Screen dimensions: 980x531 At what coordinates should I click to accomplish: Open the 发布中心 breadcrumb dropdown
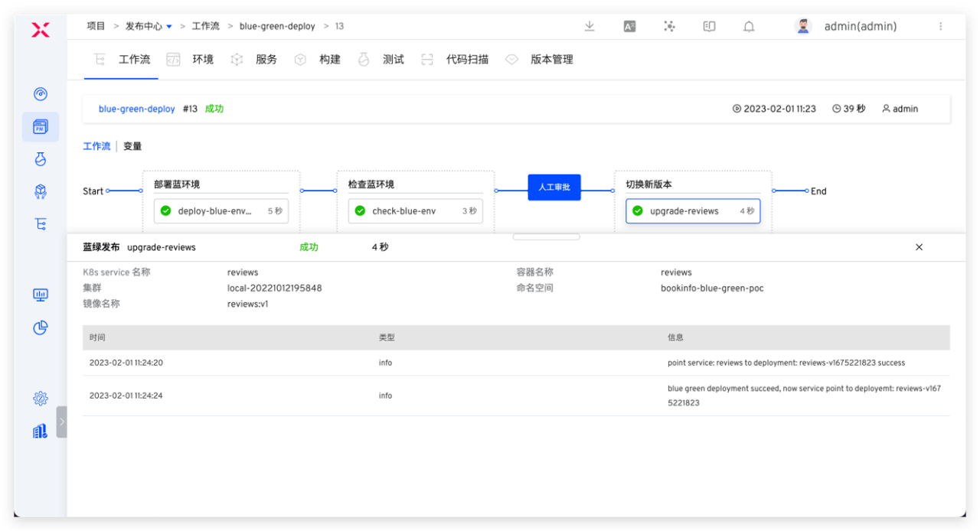pos(149,26)
